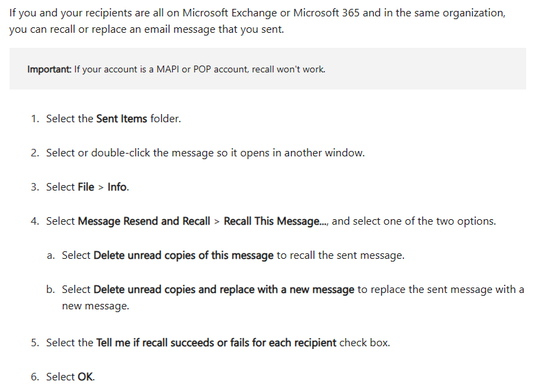Click the bold 'Sent Items' text
Viewport: 533px width, 392px height.
(x=122, y=119)
